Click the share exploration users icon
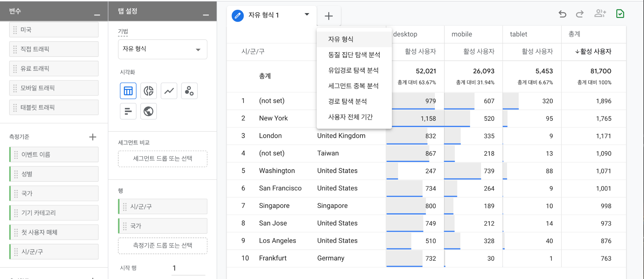 600,14
